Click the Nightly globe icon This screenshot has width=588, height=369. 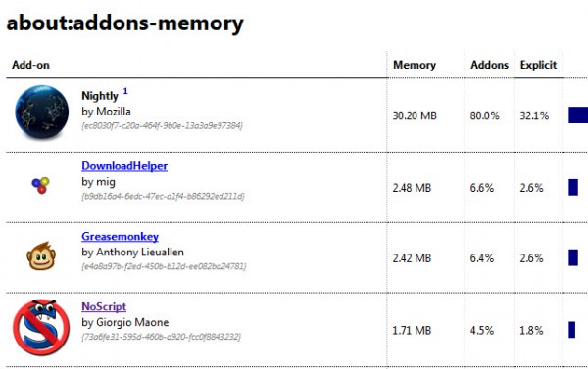[41, 112]
